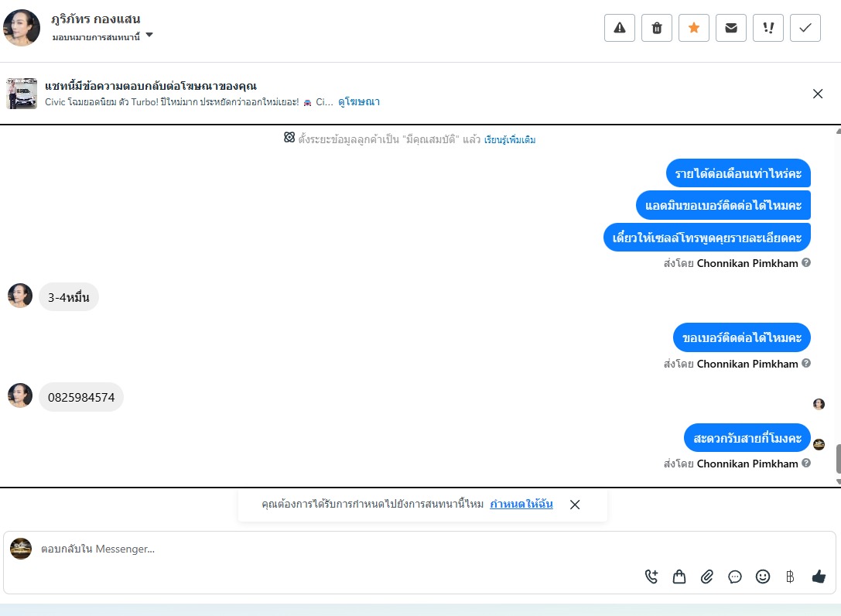The width and height of the screenshot is (841, 616).
Task: Expand the assign conversation dropdown arrow
Action: pyautogui.click(x=149, y=35)
